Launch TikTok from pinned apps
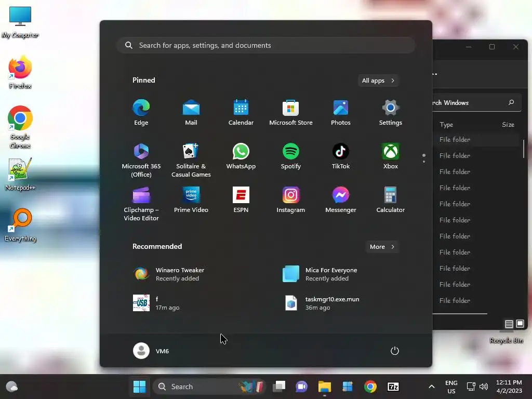Image resolution: width=532 pixels, height=399 pixels. [341, 156]
